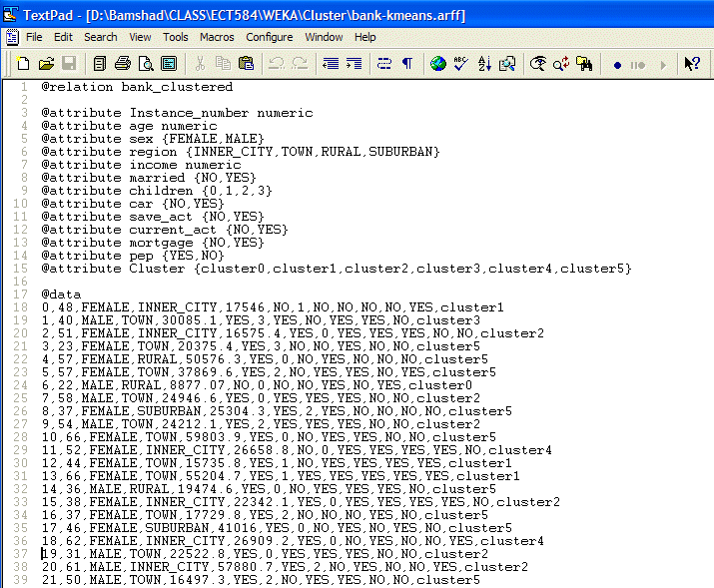Image resolution: width=714 pixels, height=588 pixels.
Task: Click the Open file folder icon
Action: (x=46, y=64)
